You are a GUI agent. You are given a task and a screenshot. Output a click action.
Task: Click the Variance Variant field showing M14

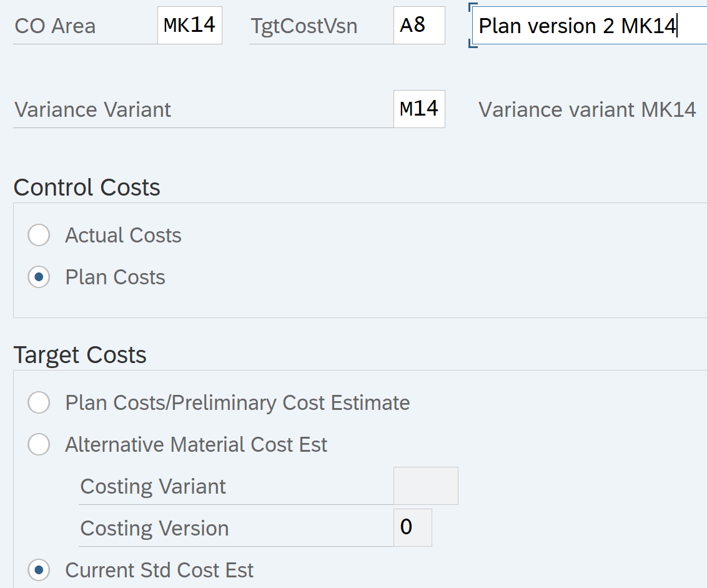pyautogui.click(x=418, y=109)
